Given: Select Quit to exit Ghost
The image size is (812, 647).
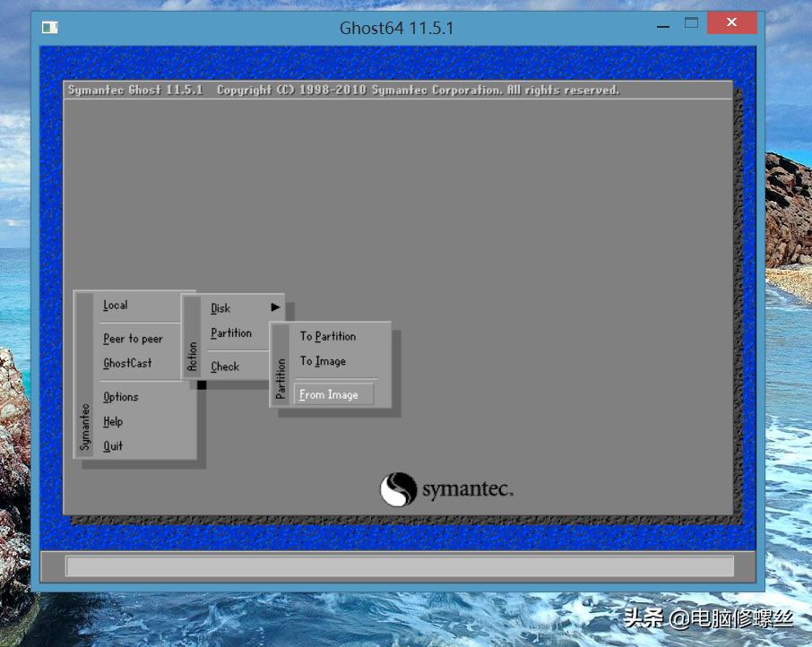Looking at the screenshot, I should point(113,446).
